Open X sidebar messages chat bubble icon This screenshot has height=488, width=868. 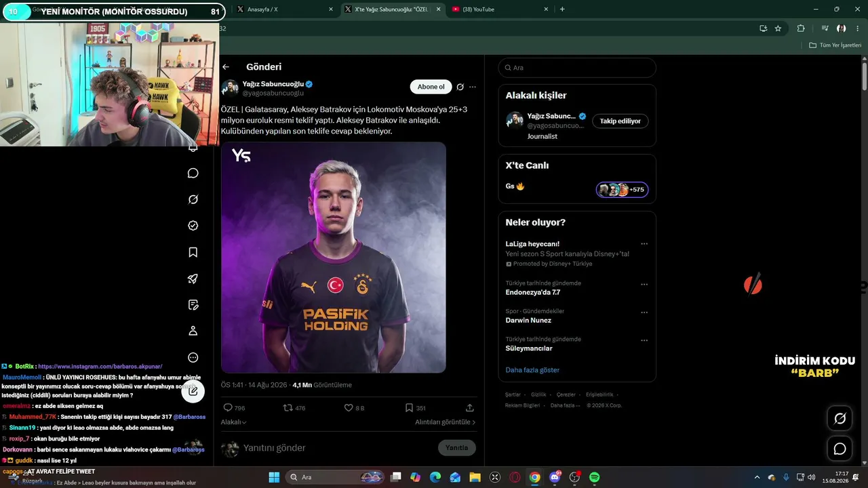pos(193,173)
